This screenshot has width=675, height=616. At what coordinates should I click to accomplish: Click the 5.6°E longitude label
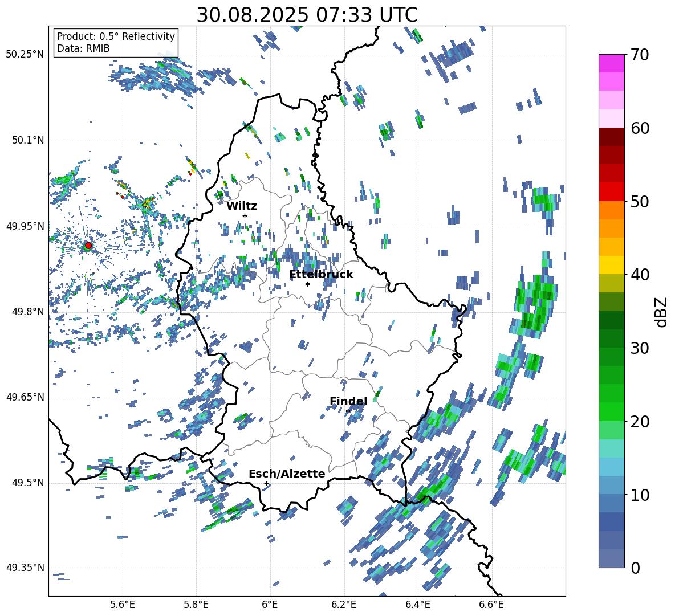(x=122, y=605)
